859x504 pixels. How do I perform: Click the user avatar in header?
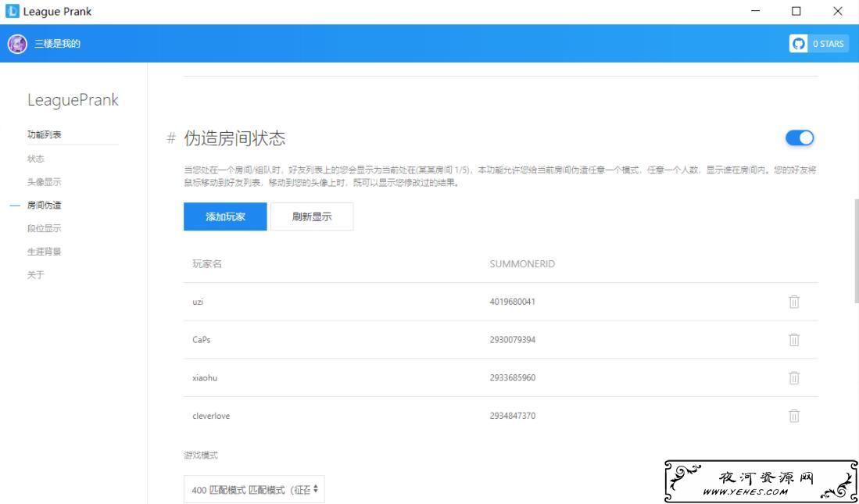[17, 44]
